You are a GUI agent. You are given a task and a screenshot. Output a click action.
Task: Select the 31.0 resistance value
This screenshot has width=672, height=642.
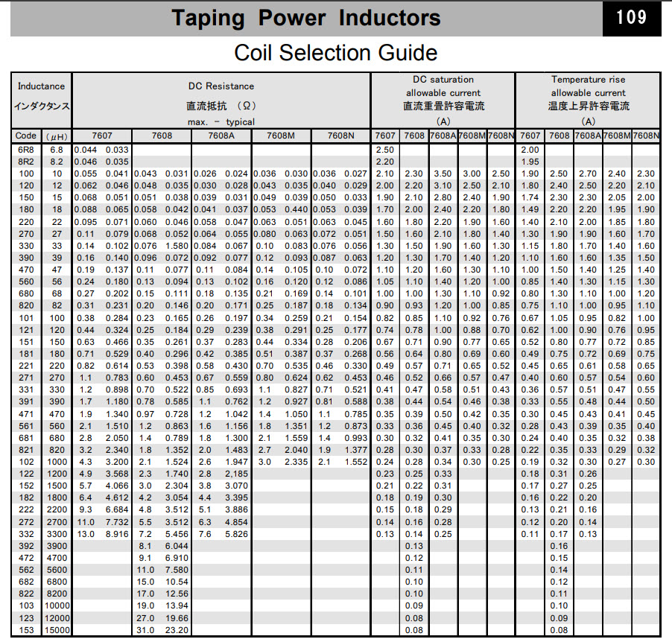pyautogui.click(x=145, y=629)
